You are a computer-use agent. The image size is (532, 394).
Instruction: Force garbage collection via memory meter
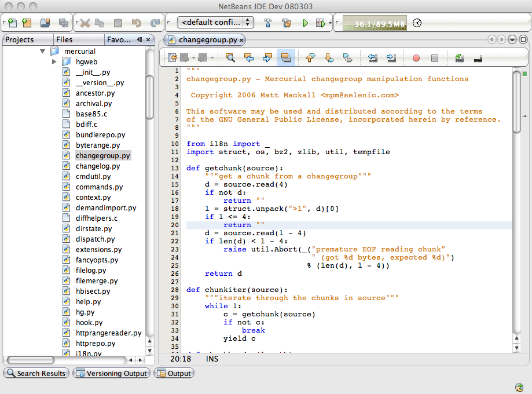(374, 23)
